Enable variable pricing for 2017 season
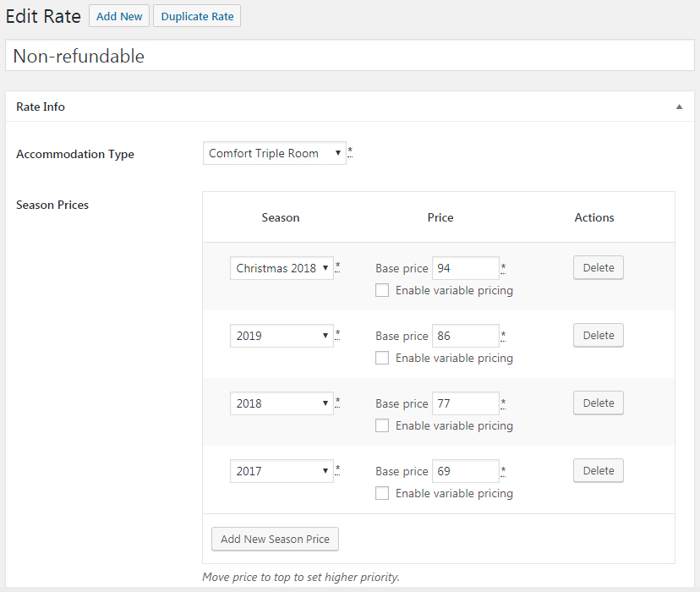The width and height of the screenshot is (700, 592). coord(382,493)
